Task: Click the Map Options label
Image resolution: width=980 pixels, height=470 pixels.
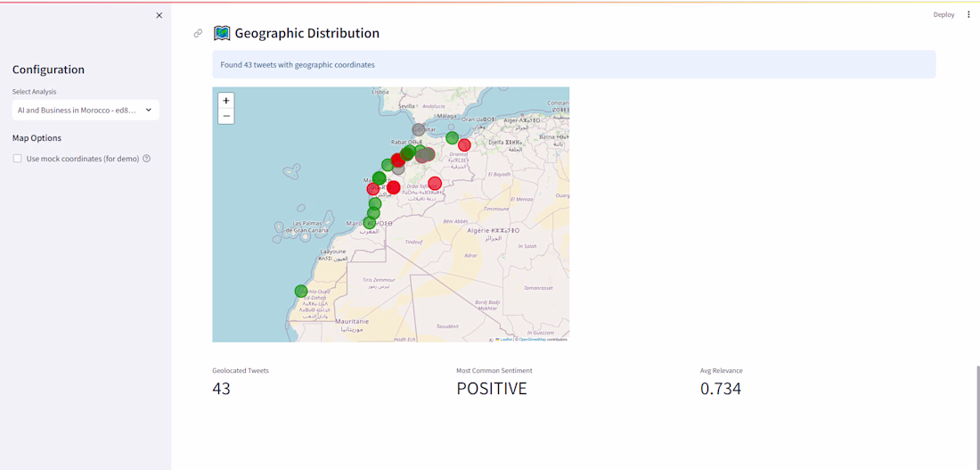Action: (37, 138)
